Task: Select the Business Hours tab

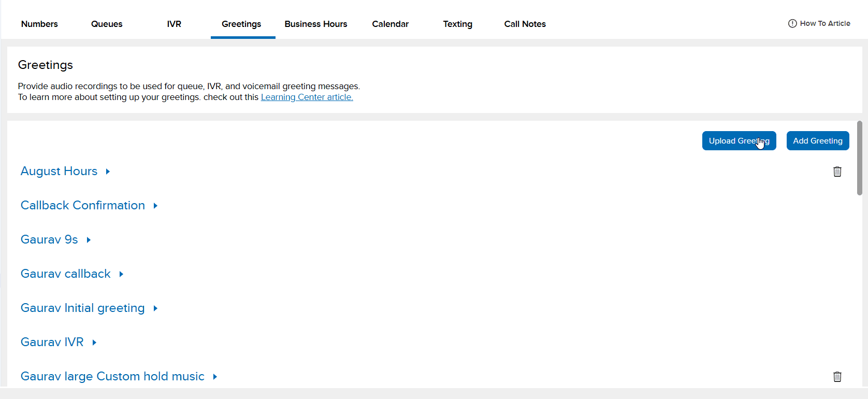Action: click(x=316, y=24)
